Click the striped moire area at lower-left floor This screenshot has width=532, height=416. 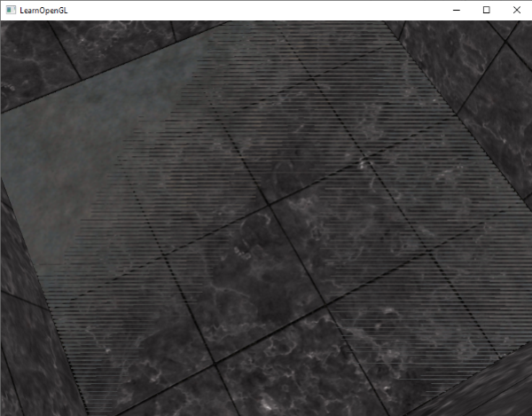(x=98, y=337)
